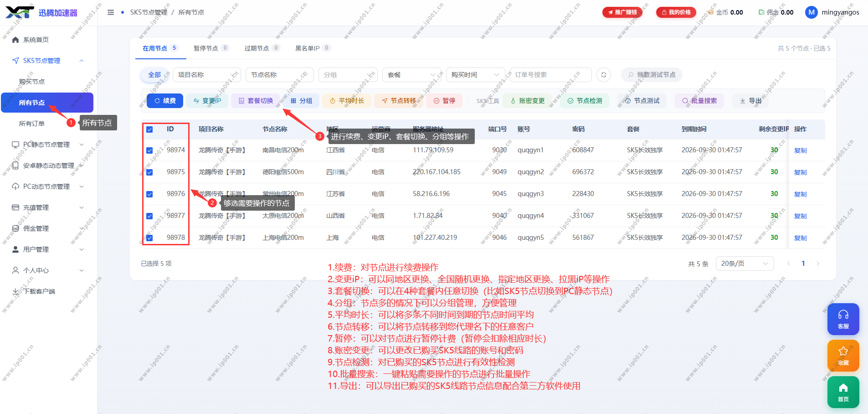This screenshot has height=414, width=868.
Task: Go to pagination page 1
Action: pos(803,264)
